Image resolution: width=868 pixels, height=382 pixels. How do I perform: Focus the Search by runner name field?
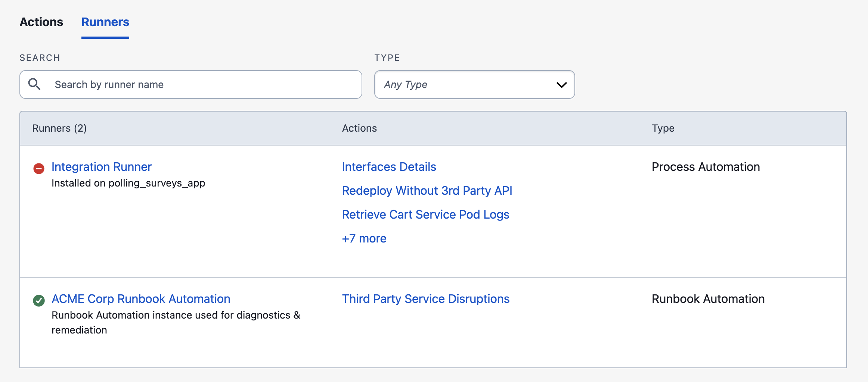(x=191, y=85)
